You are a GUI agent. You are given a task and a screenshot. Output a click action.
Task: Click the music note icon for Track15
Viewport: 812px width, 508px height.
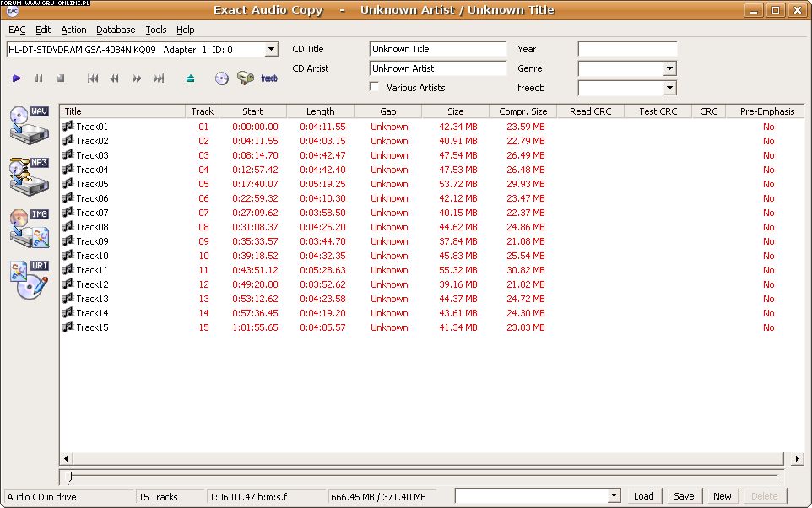click(68, 327)
